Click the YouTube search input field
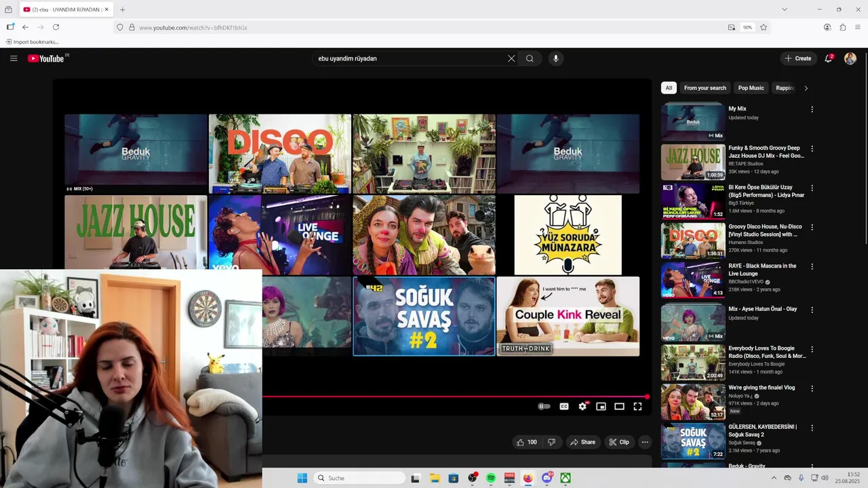This screenshot has height=488, width=868. tap(410, 58)
